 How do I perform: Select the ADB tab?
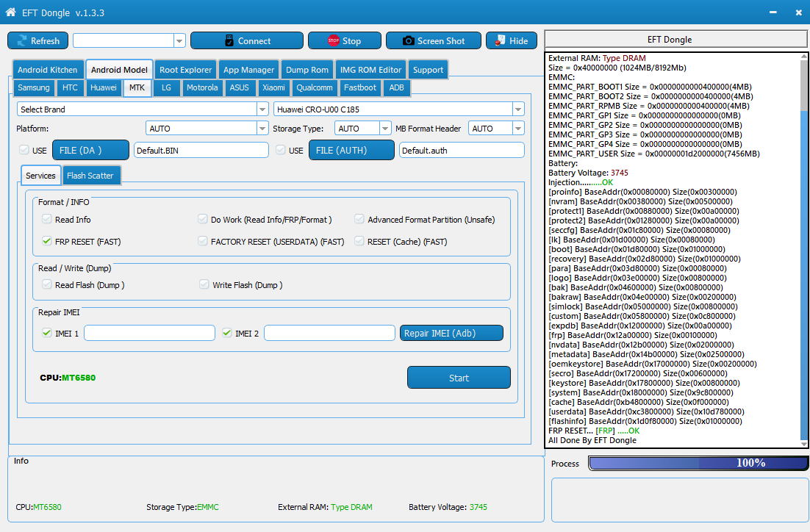click(397, 87)
